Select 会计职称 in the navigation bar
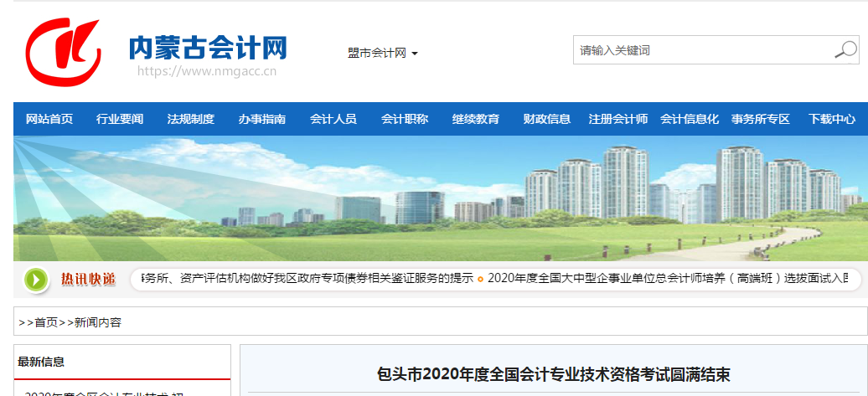Screen dimensions: 868x396 405,119
